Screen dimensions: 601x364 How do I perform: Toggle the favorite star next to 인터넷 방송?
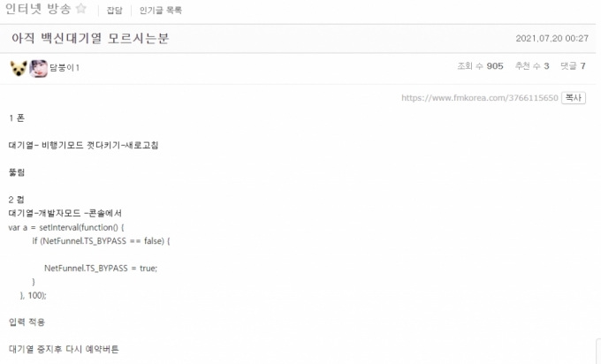pos(81,9)
